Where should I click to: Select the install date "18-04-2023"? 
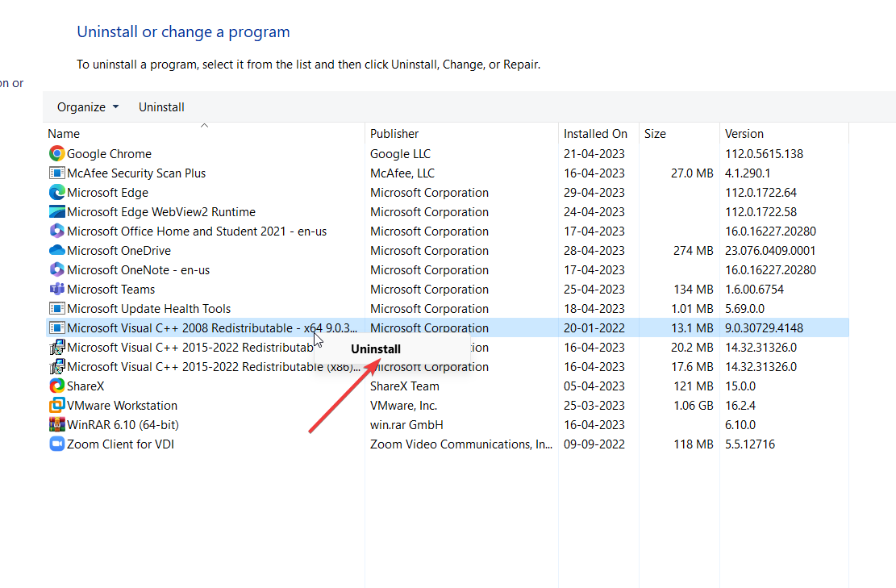(x=594, y=309)
